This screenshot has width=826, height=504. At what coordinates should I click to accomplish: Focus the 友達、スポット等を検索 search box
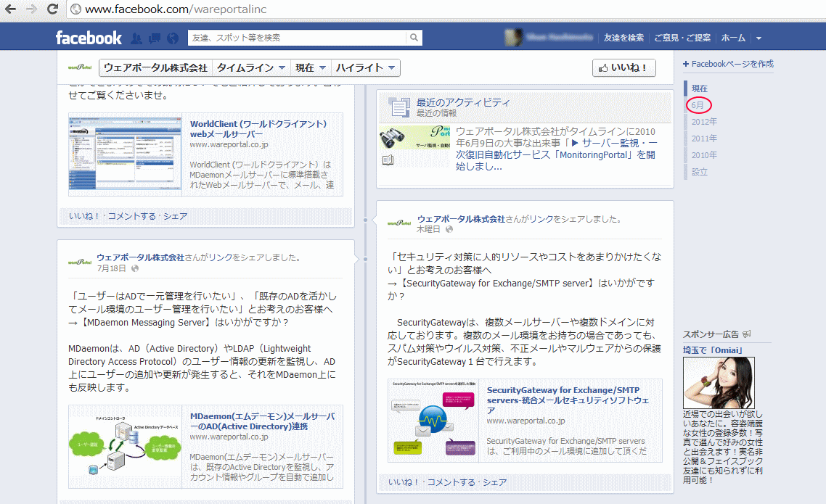point(297,38)
